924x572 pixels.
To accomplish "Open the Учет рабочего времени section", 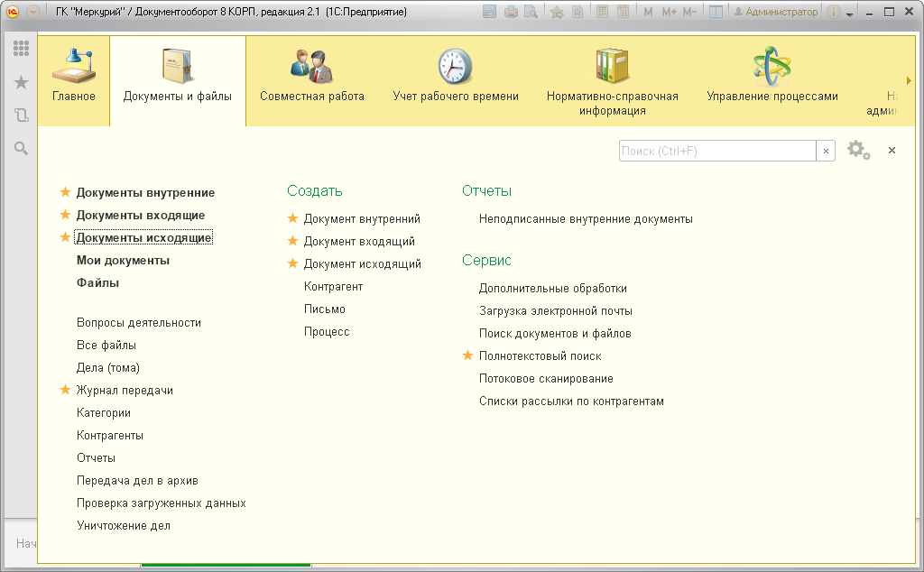I will [456, 80].
